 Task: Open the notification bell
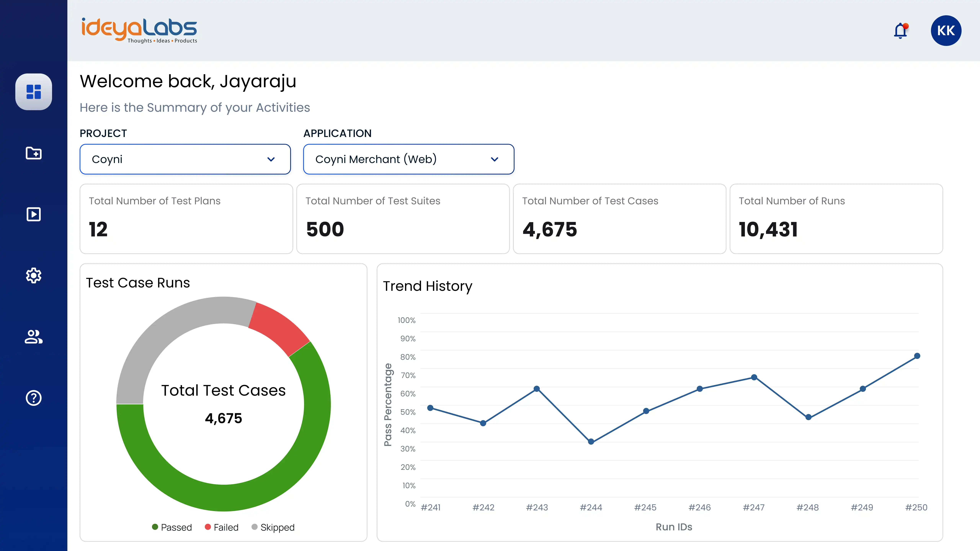pyautogui.click(x=900, y=31)
